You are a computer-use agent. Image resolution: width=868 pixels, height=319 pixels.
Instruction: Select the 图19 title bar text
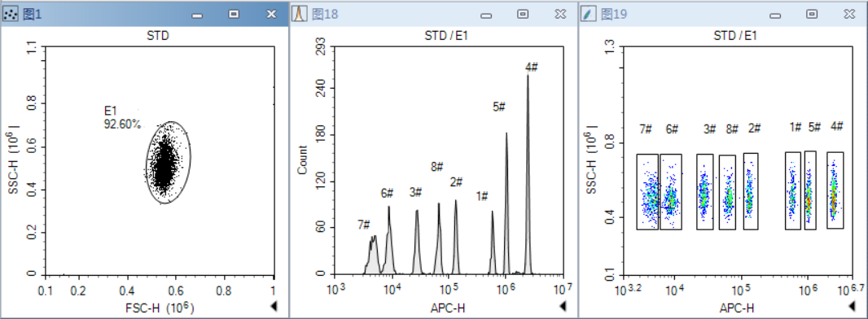(x=614, y=15)
